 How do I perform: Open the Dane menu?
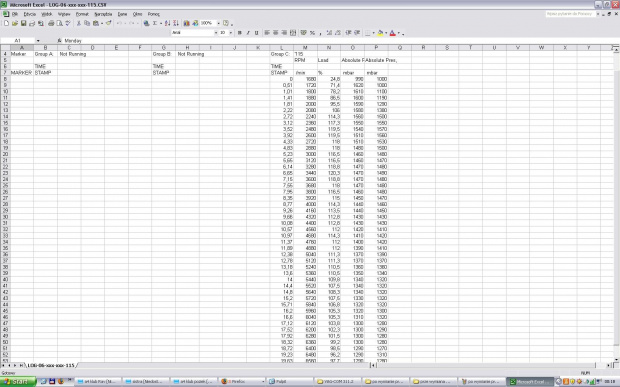click(123, 14)
